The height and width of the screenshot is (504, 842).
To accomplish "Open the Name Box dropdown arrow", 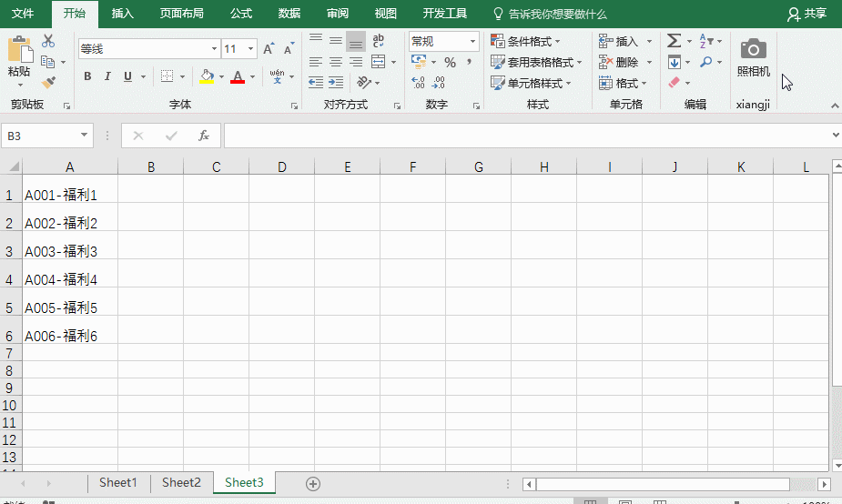I will coord(85,136).
